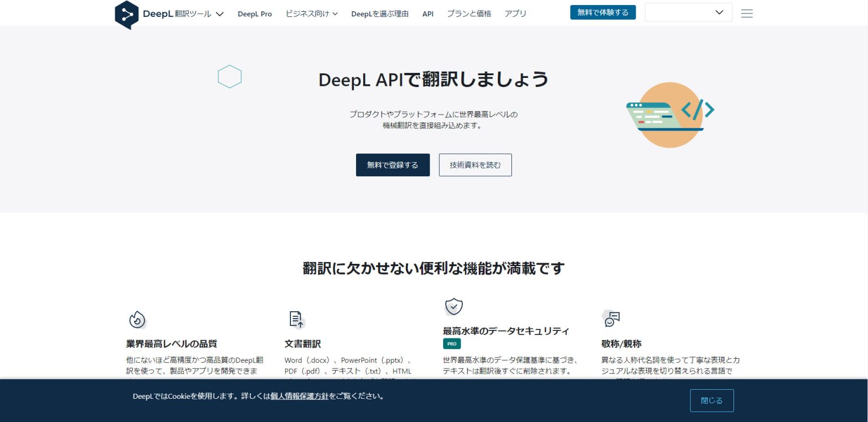
Task: Open プランと価格
Action: coord(469,14)
